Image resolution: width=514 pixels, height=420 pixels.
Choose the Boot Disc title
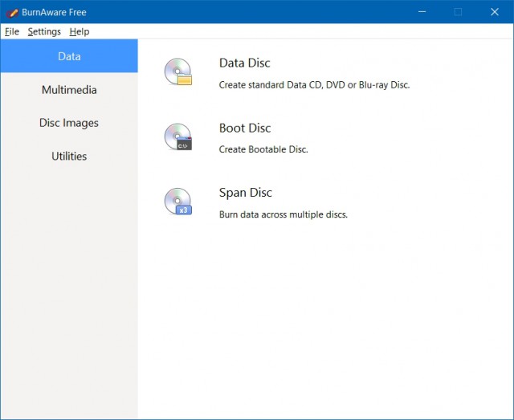tap(245, 128)
